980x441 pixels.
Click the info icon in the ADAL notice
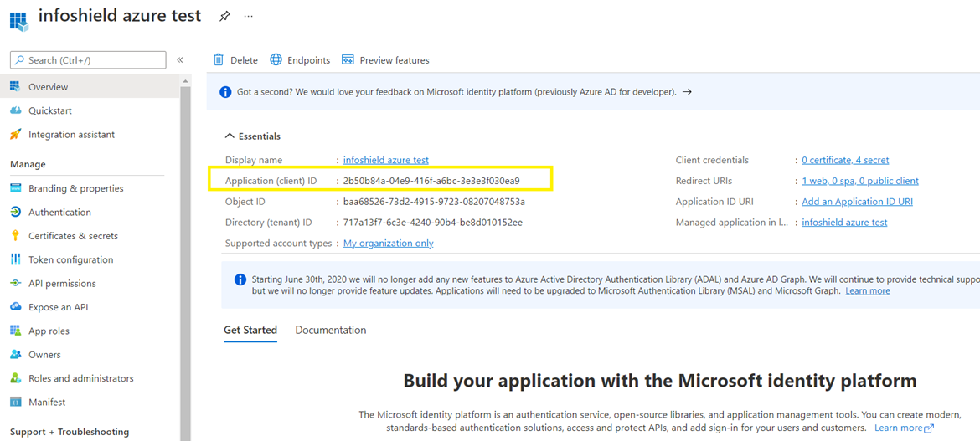click(x=240, y=279)
